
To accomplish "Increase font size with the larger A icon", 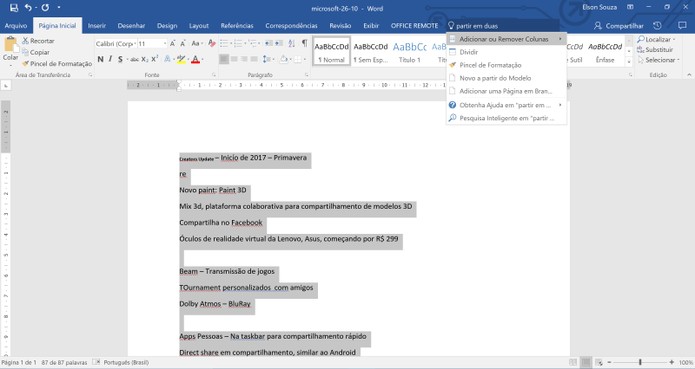I will [x=172, y=43].
